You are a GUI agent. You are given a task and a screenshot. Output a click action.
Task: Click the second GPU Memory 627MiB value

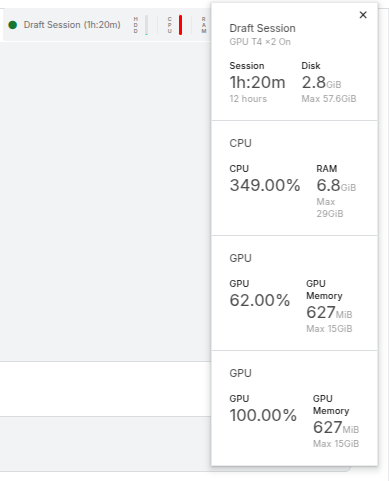coord(336,427)
